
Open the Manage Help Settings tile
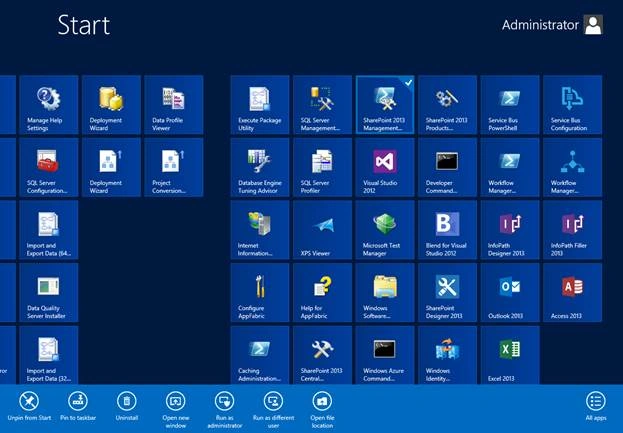click(49, 105)
